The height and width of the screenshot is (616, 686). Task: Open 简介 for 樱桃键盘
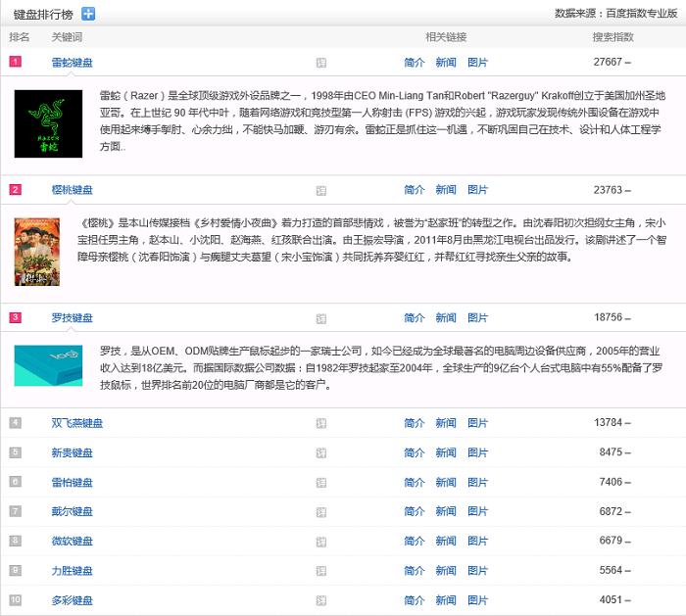point(414,190)
